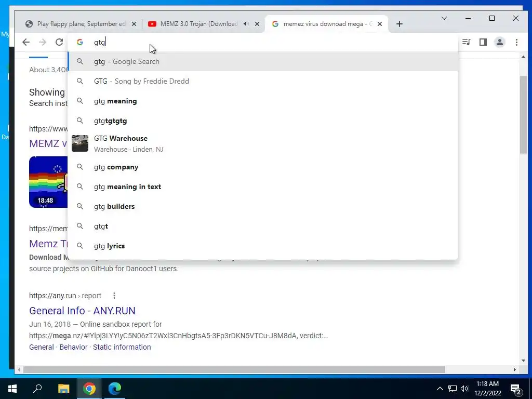Select GTG Song by Freddie Dredd suggestion
Viewport: 532px width, 399px height.
pyautogui.click(x=263, y=81)
